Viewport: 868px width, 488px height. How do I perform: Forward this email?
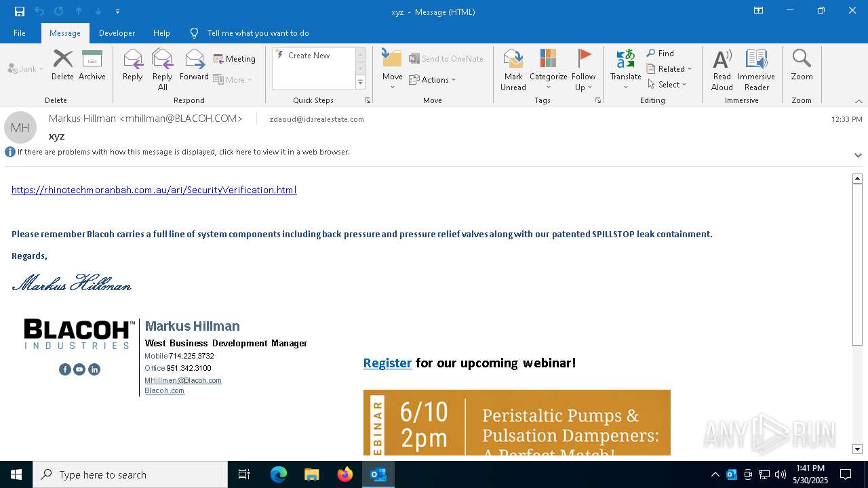pos(195,65)
